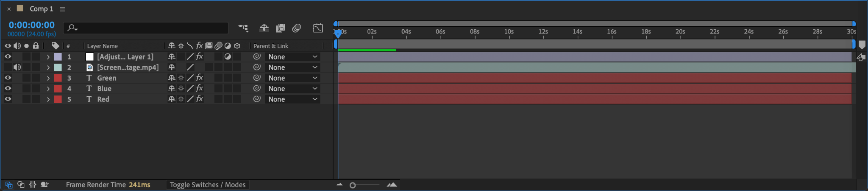Click the label color swatch of layer 2

(58, 67)
